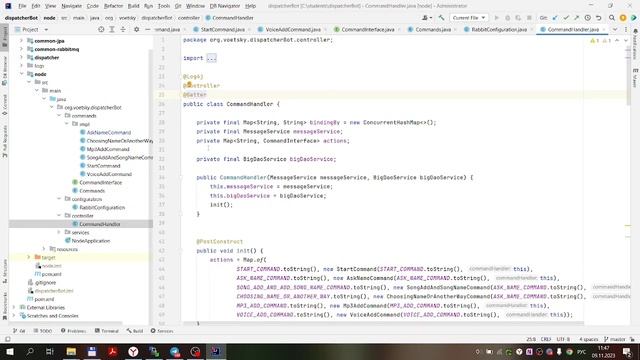Click Git Push arrow icon

point(577,18)
